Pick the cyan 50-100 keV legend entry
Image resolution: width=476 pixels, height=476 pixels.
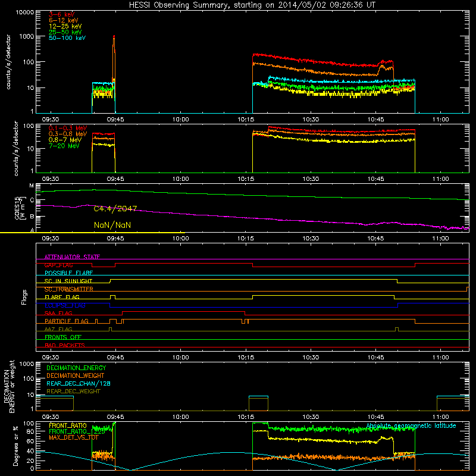pos(67,38)
